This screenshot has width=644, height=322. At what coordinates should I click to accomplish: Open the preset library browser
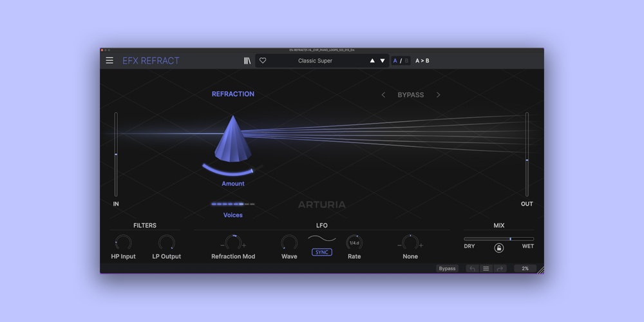247,61
